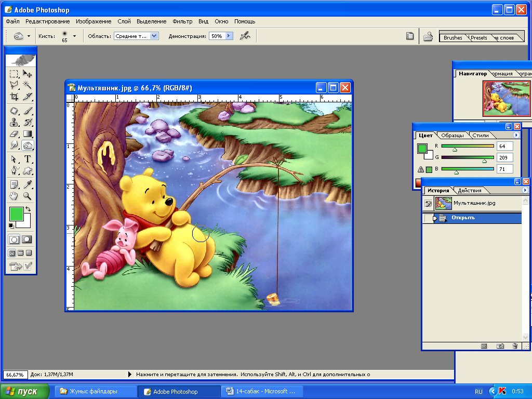This screenshot has height=399, width=532.
Task: Open the Редактирование menu
Action: tap(47, 21)
